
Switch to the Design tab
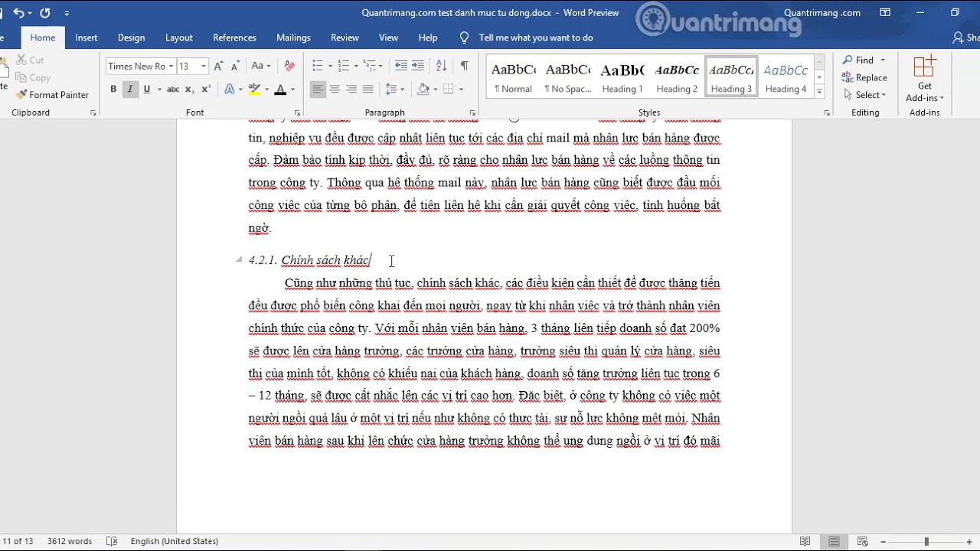pyautogui.click(x=131, y=37)
